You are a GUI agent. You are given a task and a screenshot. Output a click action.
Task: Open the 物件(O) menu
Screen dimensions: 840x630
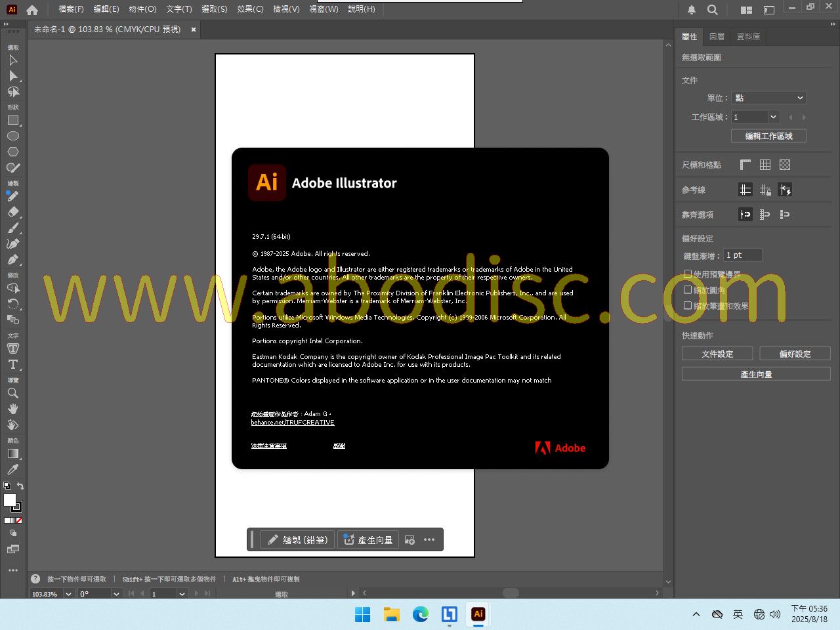tap(142, 9)
